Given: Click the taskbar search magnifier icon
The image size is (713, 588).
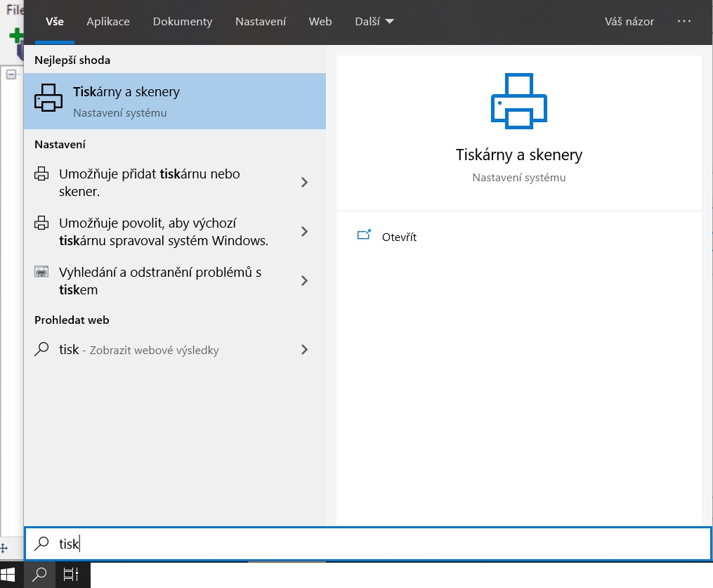Looking at the screenshot, I should [40, 574].
